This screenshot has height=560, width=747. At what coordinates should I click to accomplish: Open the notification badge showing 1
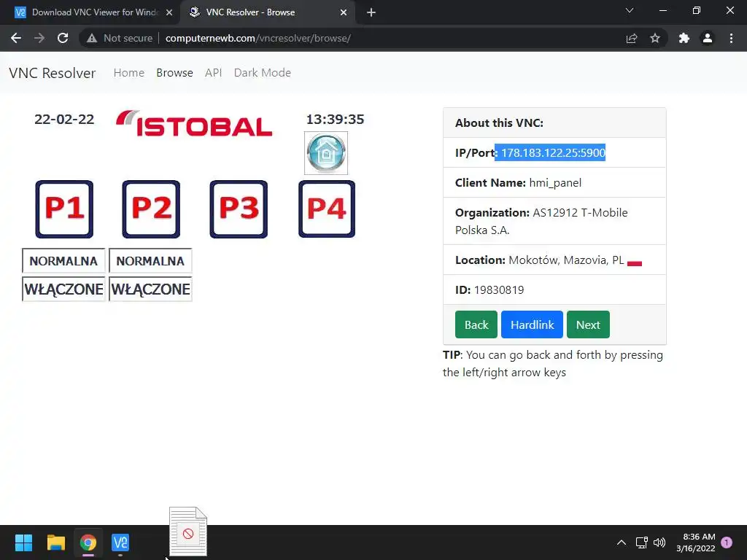tap(727, 542)
